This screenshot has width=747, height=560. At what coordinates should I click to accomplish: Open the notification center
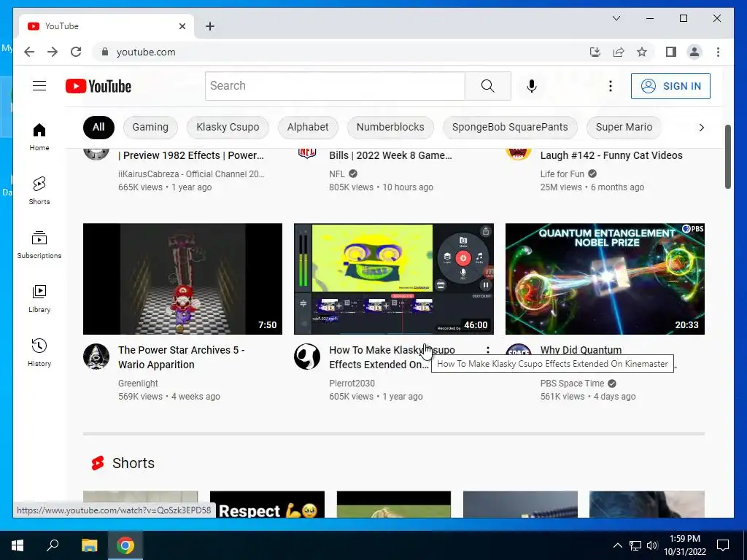coord(723,545)
